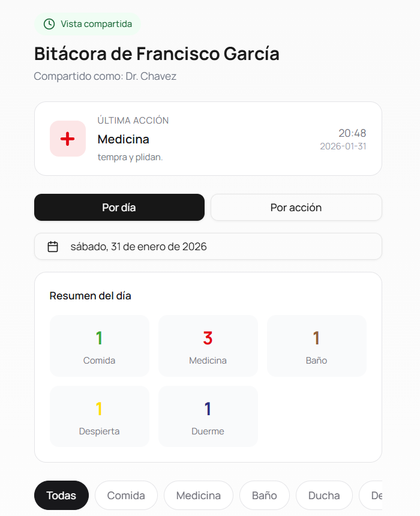
Task: Select the Todas filter chip
Action: (x=61, y=496)
